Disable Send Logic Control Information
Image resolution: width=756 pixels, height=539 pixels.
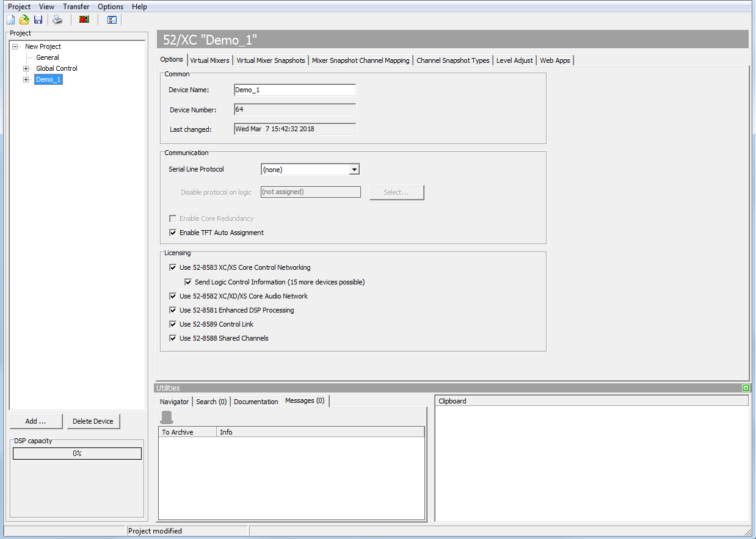click(x=188, y=281)
